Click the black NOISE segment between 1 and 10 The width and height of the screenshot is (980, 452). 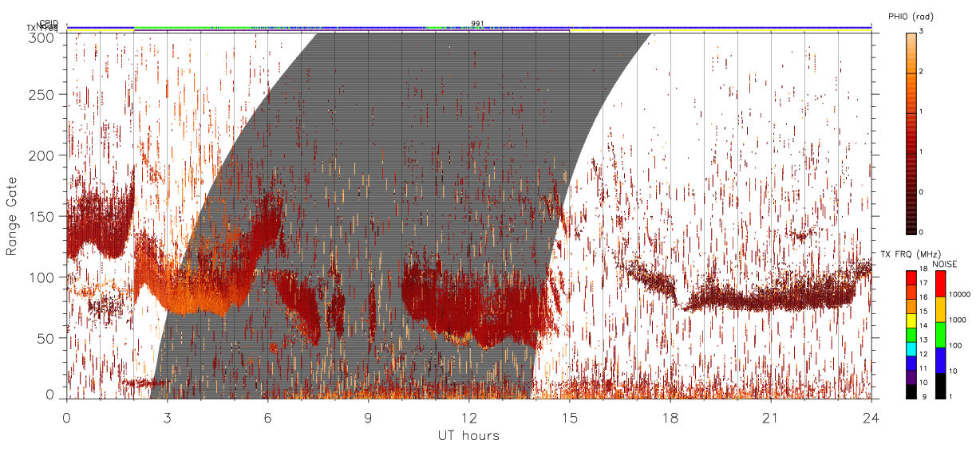(x=939, y=385)
